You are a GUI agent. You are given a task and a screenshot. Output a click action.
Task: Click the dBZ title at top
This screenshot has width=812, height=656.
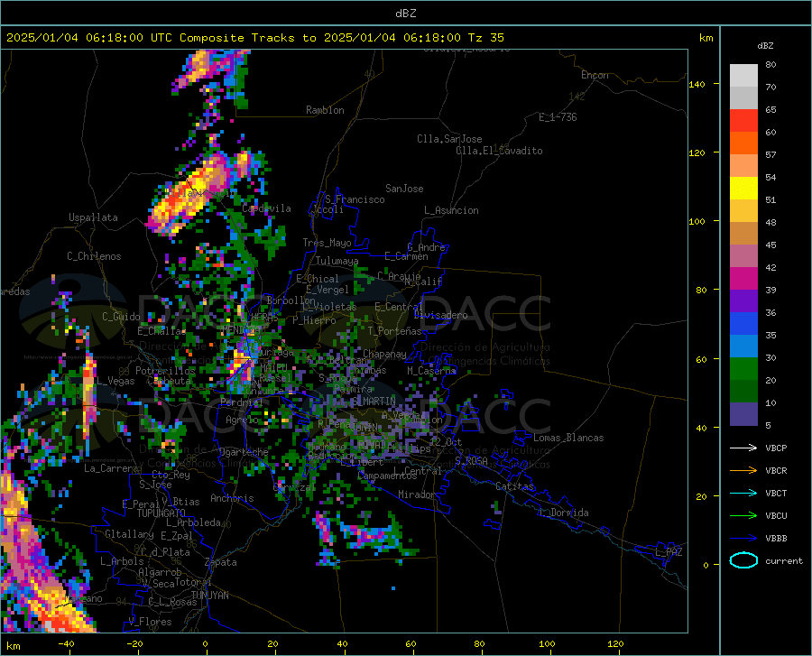click(x=405, y=14)
